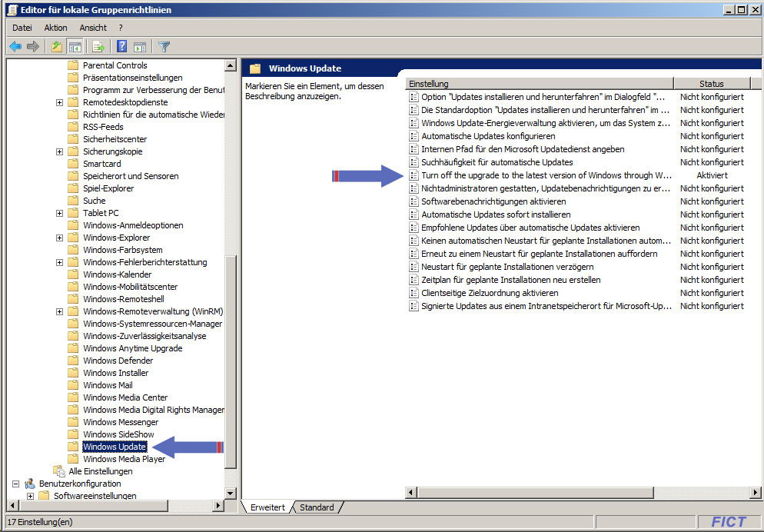764x532 pixels.
Task: Click the policy icon beside Turn off the upgrade setting
Action: tap(414, 175)
